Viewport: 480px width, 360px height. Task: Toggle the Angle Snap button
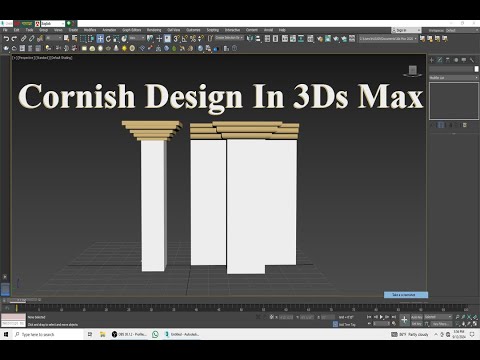pyautogui.click(x=184, y=39)
